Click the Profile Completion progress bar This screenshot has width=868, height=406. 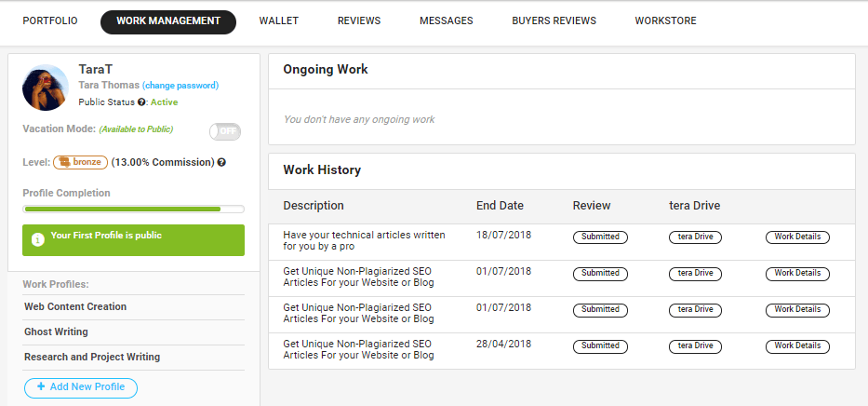(x=133, y=210)
